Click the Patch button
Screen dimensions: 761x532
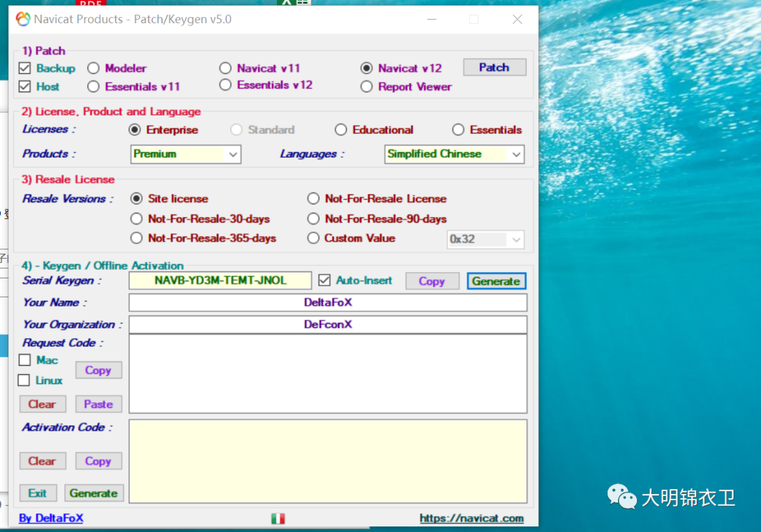495,67
